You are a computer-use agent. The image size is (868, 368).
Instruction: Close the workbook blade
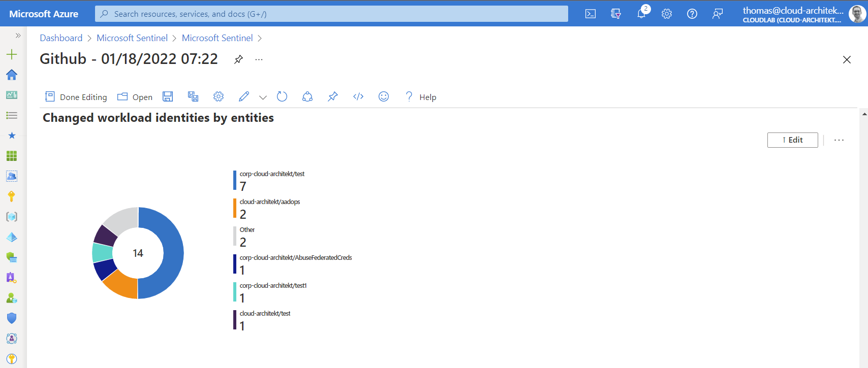coord(847,59)
